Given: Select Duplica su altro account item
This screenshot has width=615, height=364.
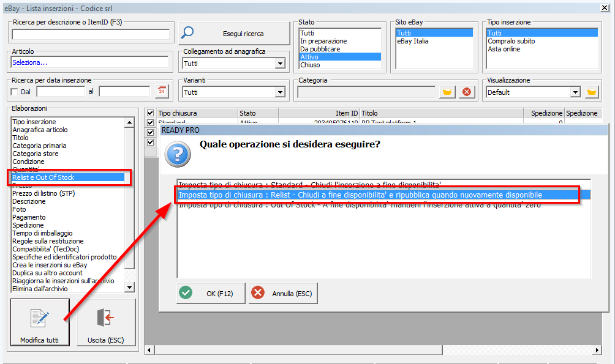Looking at the screenshot, I should (47, 273).
